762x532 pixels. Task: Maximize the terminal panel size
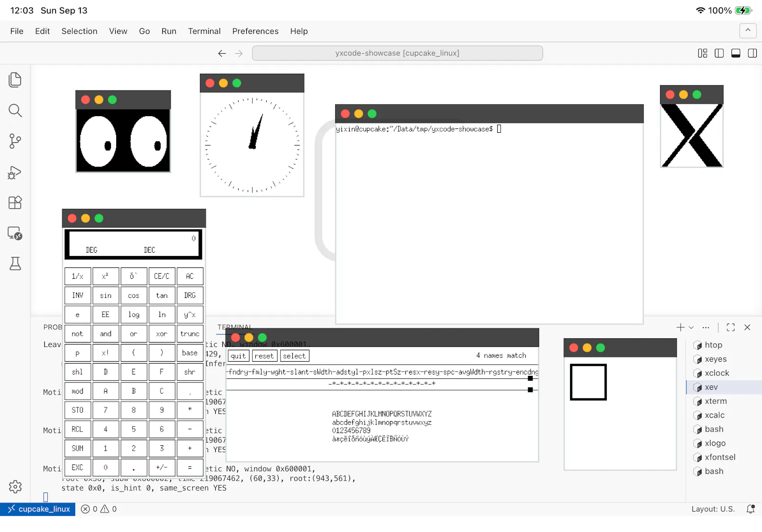coord(731,327)
